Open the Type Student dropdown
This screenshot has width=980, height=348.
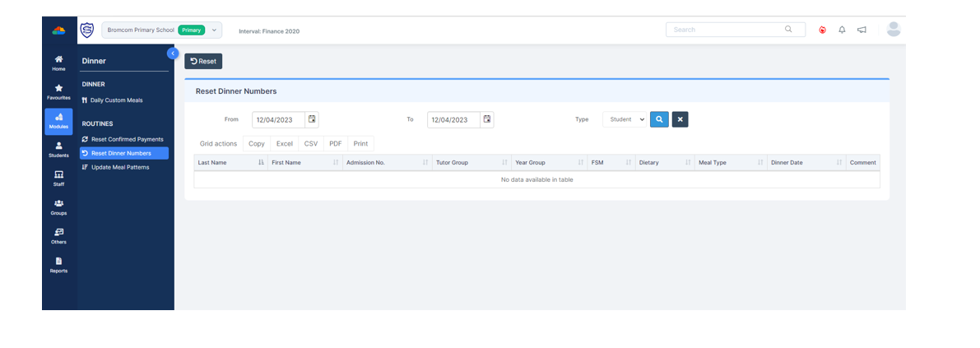(625, 119)
